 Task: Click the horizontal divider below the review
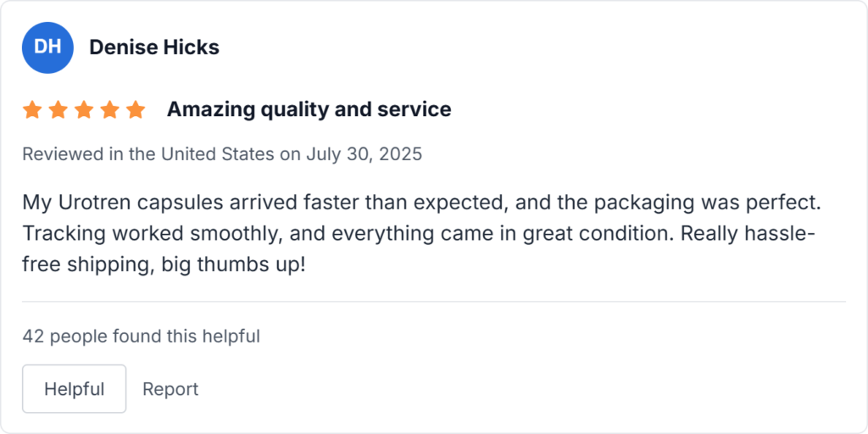(434, 302)
